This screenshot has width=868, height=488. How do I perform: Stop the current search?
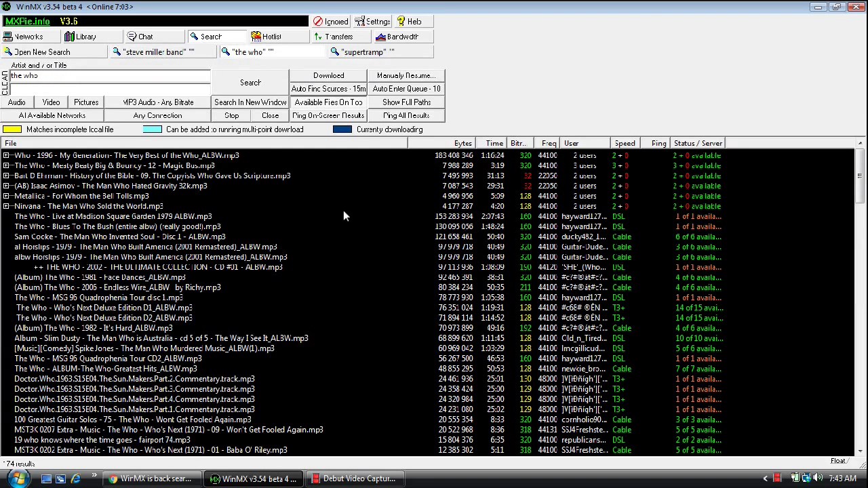point(231,116)
